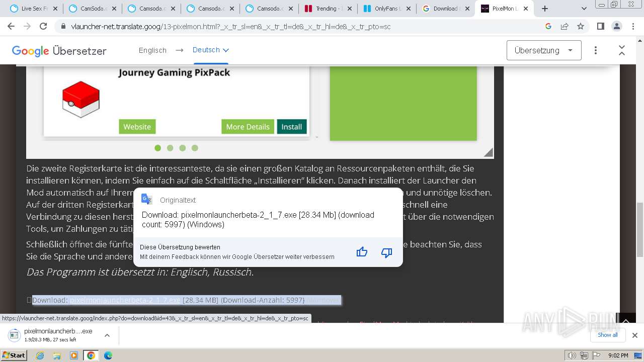Select the fourth carousel dot

coord(195,148)
